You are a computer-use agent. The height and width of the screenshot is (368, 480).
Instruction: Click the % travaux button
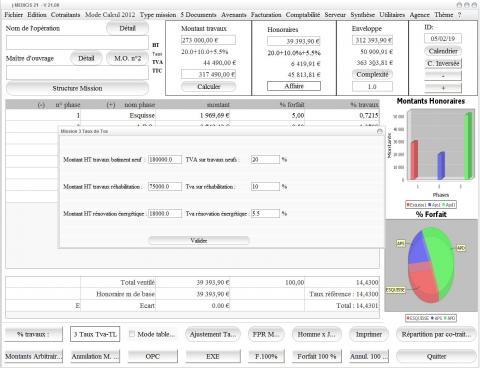tap(33, 334)
